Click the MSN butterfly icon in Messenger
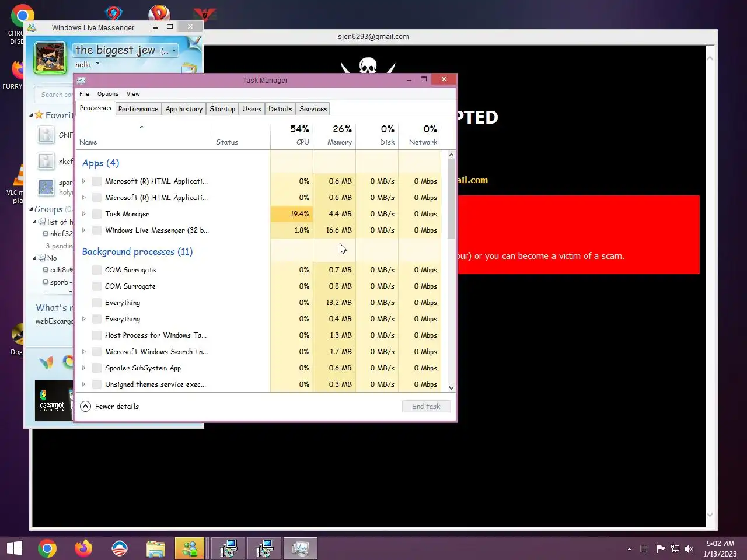The width and height of the screenshot is (747, 560). pos(46,362)
